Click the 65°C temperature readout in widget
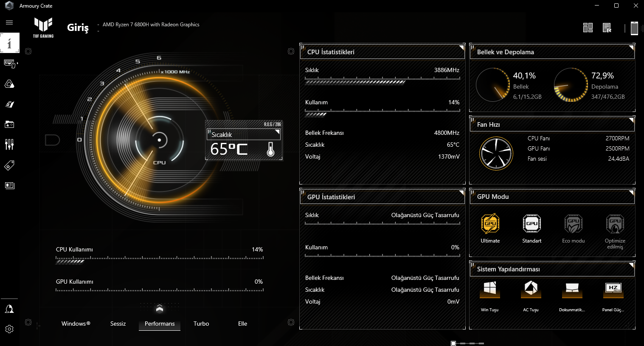This screenshot has width=644, height=346. 229,149
